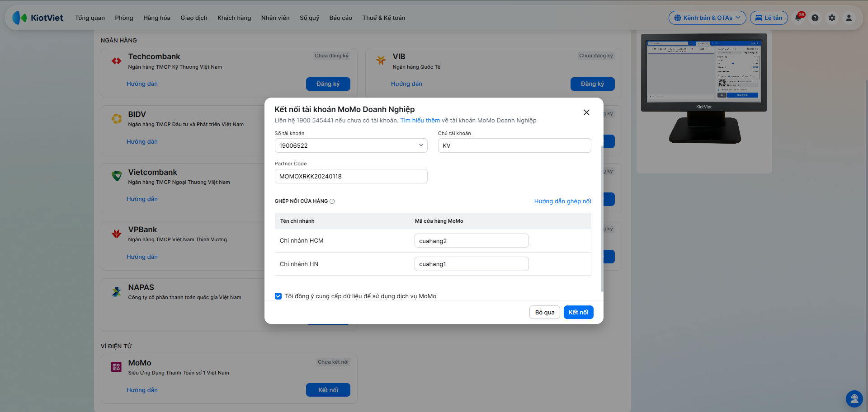
Task: Open the Tìm hiểu thêm link
Action: click(420, 121)
